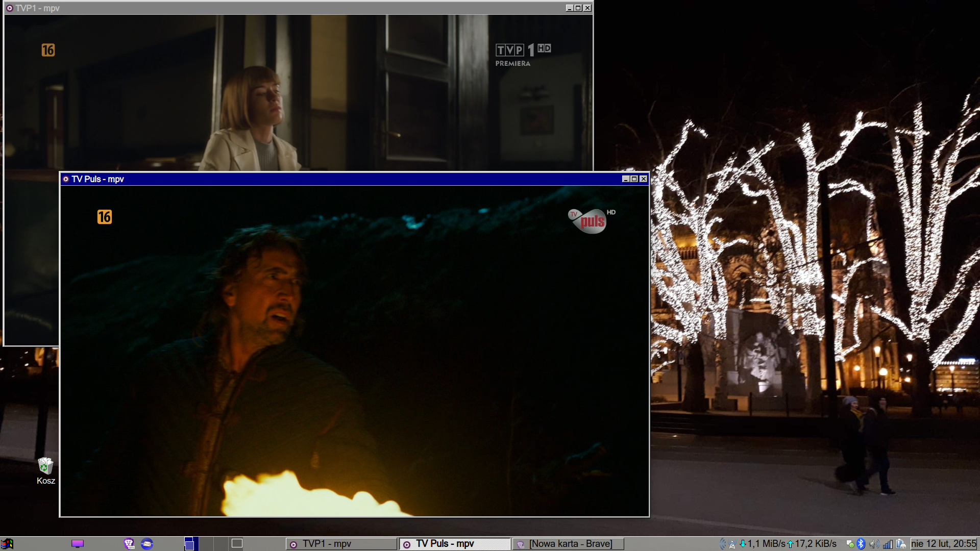The width and height of the screenshot is (980, 551).
Task: Click the radio tower tray icon
Action: point(732,544)
